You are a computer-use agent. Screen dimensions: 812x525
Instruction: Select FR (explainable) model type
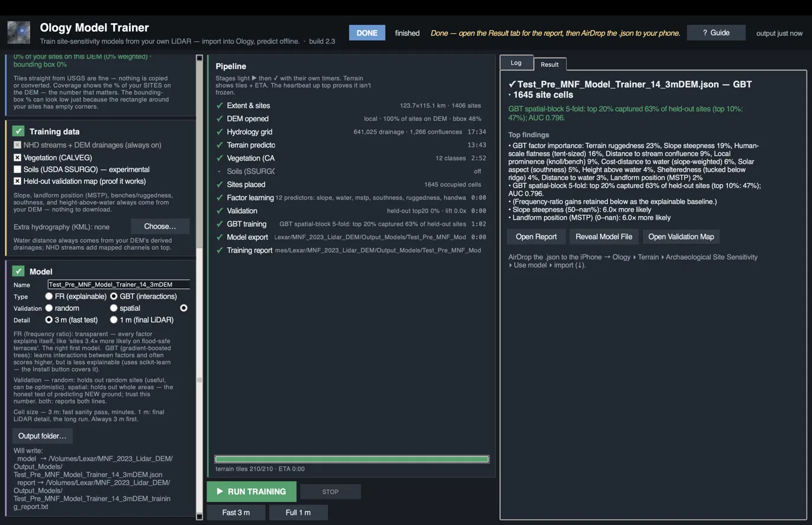pos(49,296)
